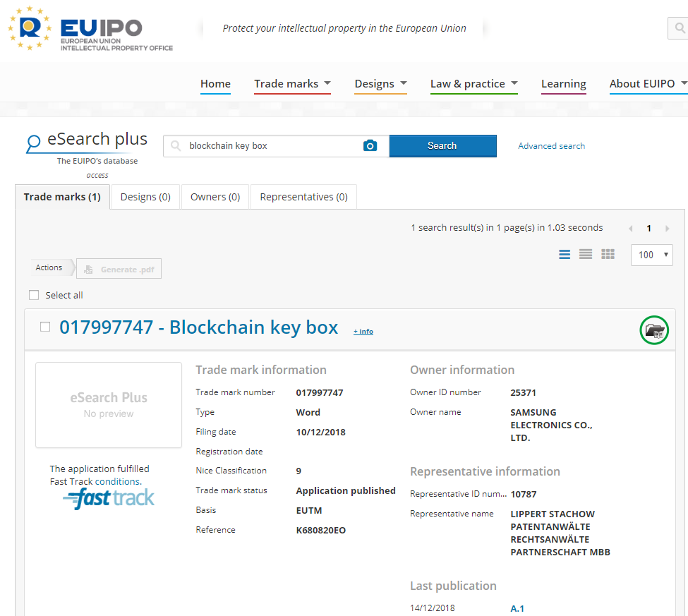Open the 100 results-per-page dropdown
The height and width of the screenshot is (616, 688).
click(x=652, y=255)
